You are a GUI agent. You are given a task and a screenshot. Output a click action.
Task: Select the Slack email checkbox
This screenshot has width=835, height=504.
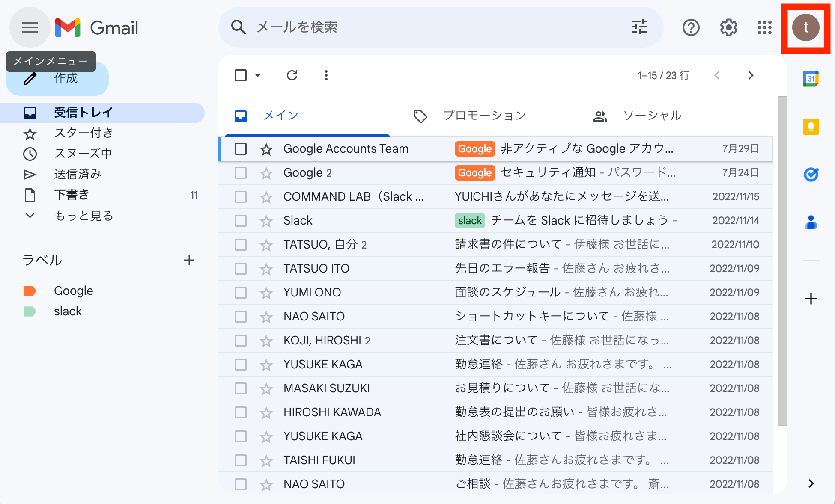[241, 221]
